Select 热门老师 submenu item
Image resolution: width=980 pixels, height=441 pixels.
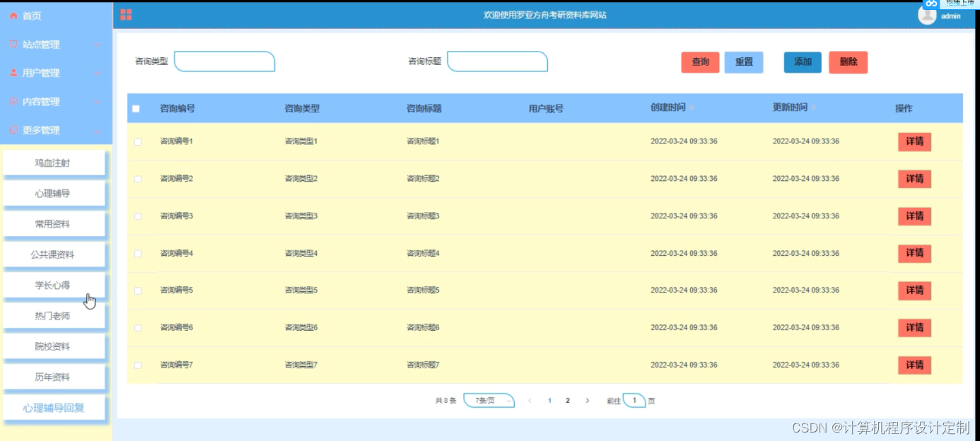click(53, 316)
